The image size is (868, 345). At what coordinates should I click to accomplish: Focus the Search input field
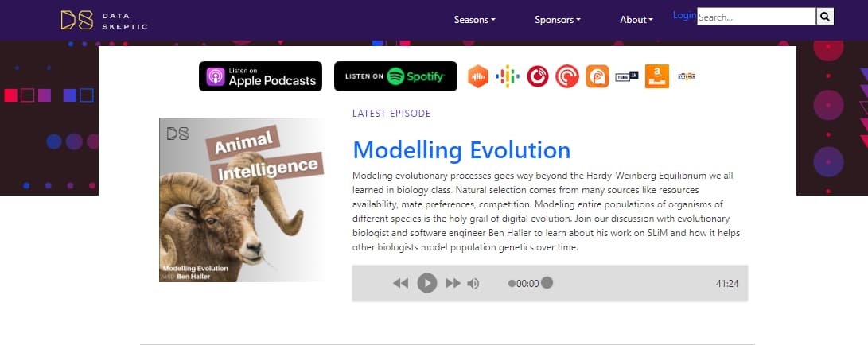(x=756, y=17)
